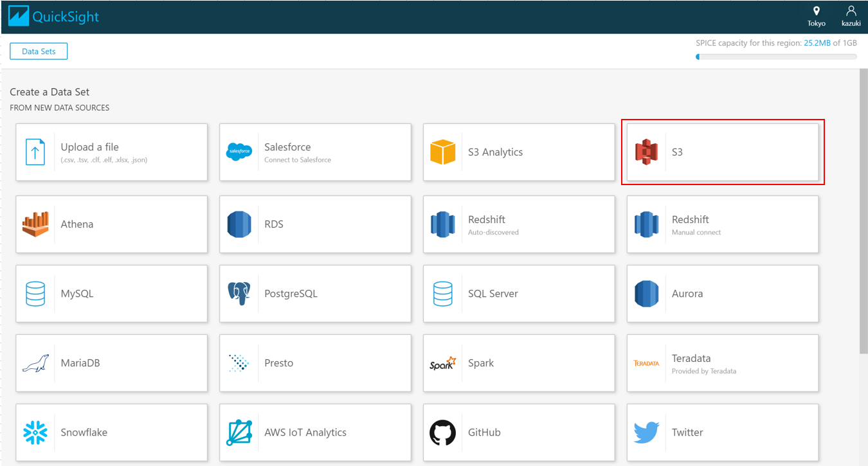Select the MySQL database icon
Image resolution: width=868 pixels, height=466 pixels.
(x=35, y=294)
